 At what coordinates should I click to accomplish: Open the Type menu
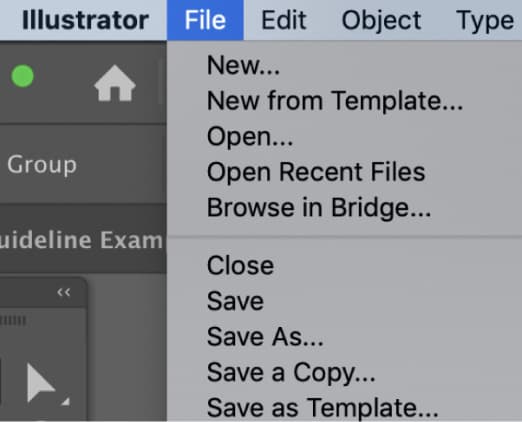coord(485,20)
